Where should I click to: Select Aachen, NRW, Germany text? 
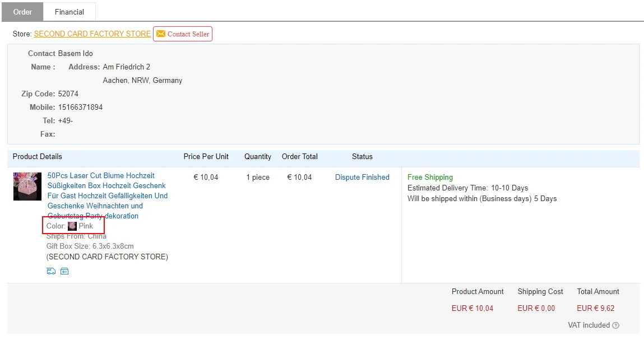(142, 81)
